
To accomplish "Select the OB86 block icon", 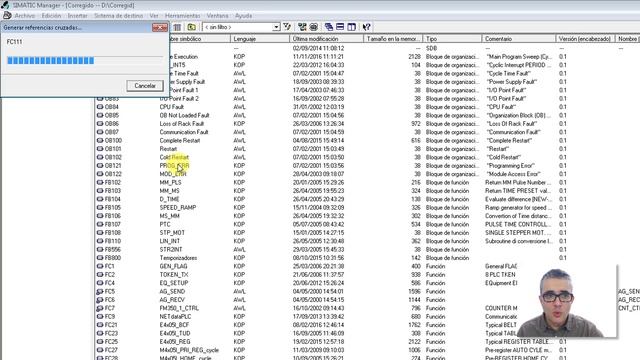I will 100,124.
